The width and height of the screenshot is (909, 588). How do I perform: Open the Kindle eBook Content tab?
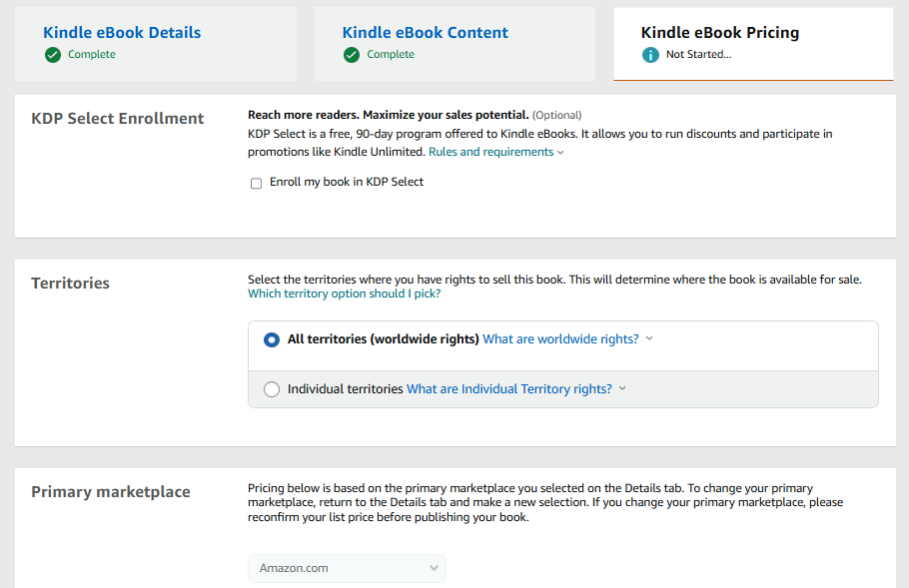tap(425, 33)
